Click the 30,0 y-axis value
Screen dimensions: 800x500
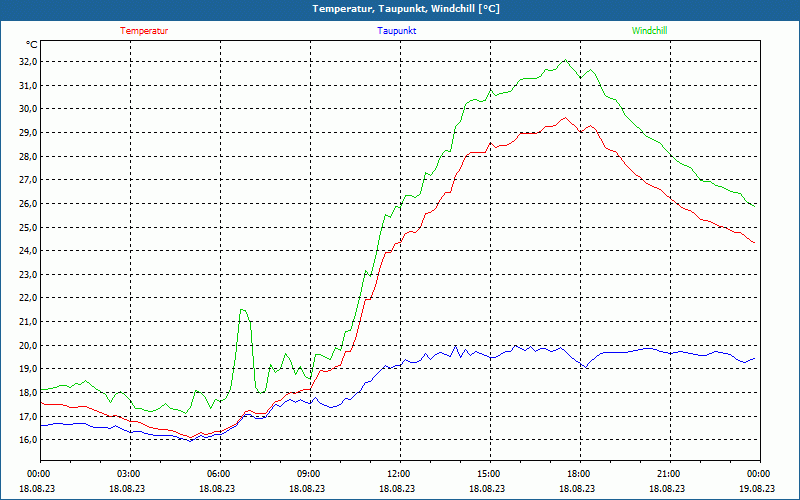(x=29, y=109)
